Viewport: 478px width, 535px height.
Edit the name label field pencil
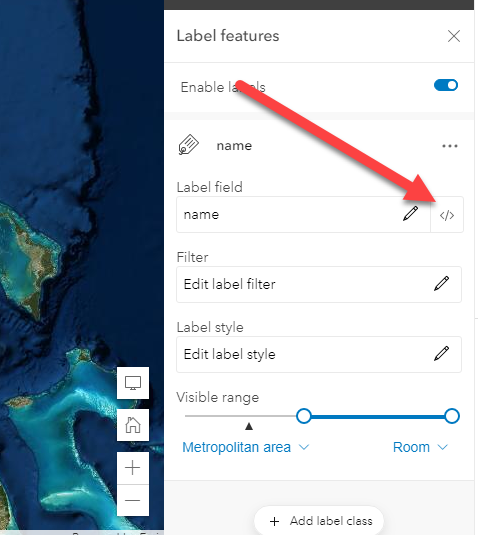[x=410, y=214]
